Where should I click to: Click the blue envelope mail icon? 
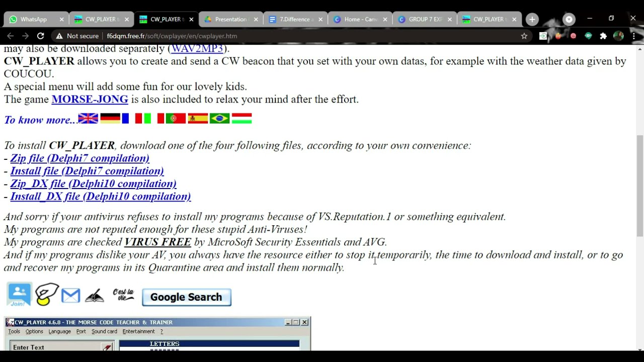70,296
